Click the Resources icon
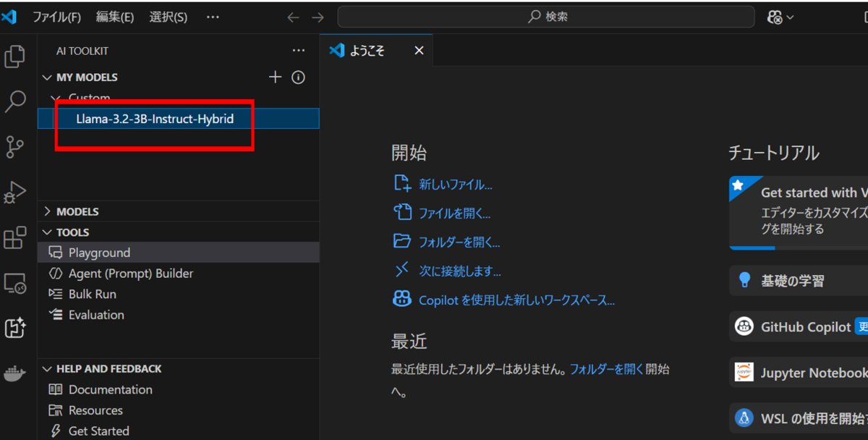868x440 pixels. pos(56,410)
